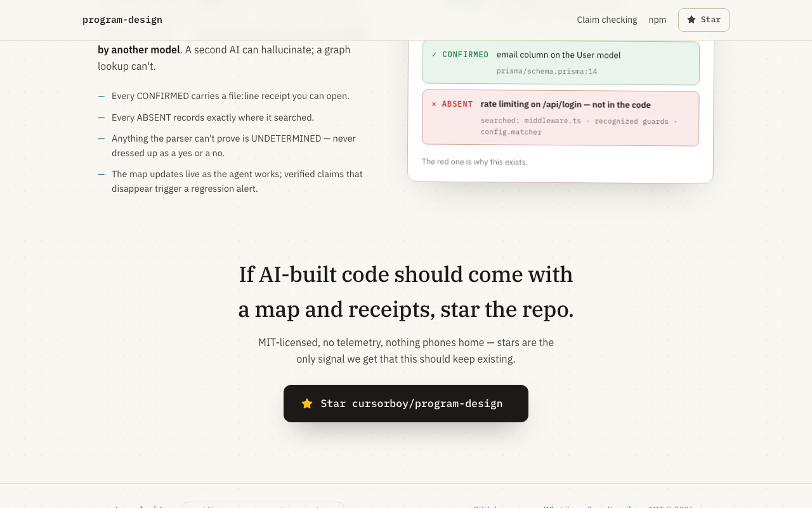Click the green checkmark beside CONFIRMED
This screenshot has width=812, height=508.
[435, 55]
